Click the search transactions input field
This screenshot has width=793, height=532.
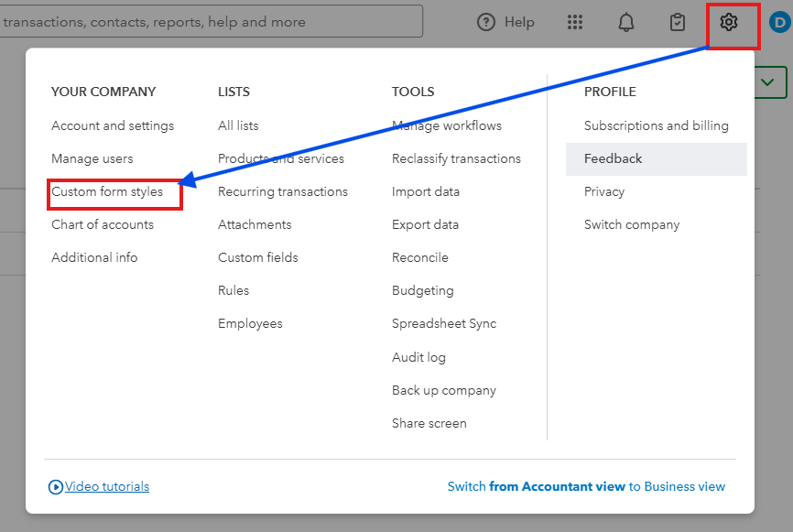(x=211, y=22)
